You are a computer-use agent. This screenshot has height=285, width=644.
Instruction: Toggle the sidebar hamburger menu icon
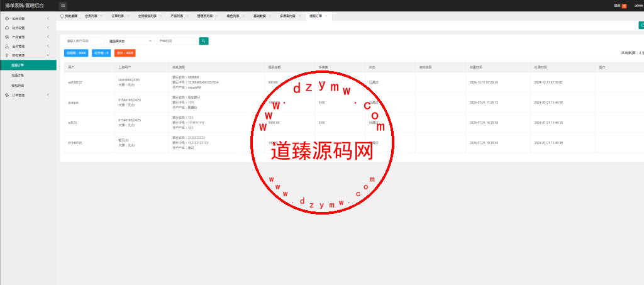pyautogui.click(x=63, y=5)
